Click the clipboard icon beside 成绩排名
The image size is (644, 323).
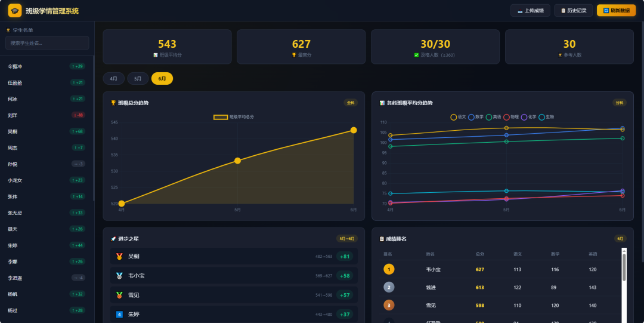pos(382,239)
